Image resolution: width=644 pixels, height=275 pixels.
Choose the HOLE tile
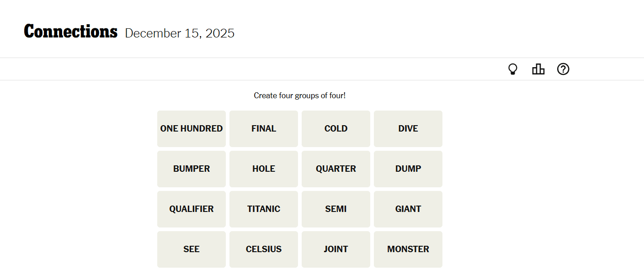click(264, 169)
